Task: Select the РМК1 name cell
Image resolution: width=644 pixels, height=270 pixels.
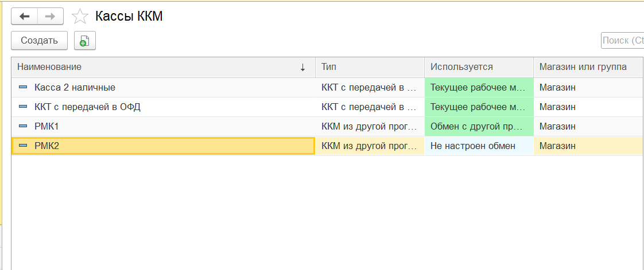Action: pyautogui.click(x=164, y=126)
